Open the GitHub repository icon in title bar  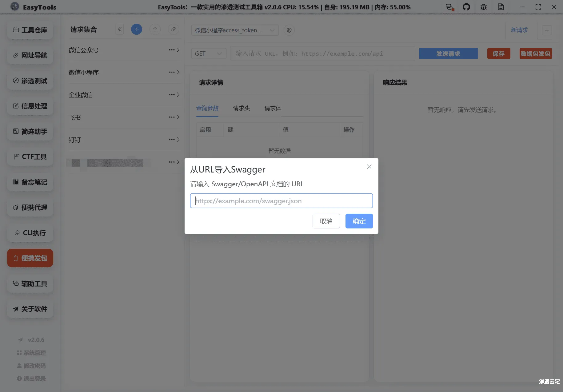pyautogui.click(x=466, y=7)
